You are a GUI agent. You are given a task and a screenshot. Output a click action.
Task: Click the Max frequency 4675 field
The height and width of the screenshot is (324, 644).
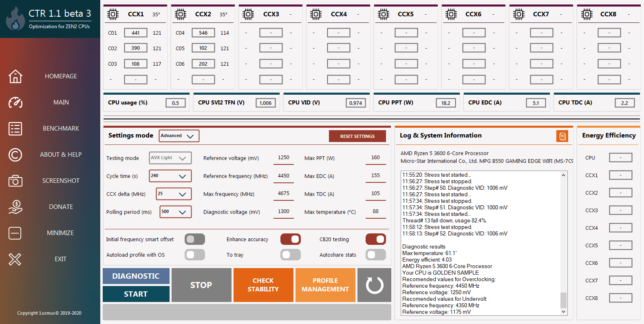click(x=284, y=194)
